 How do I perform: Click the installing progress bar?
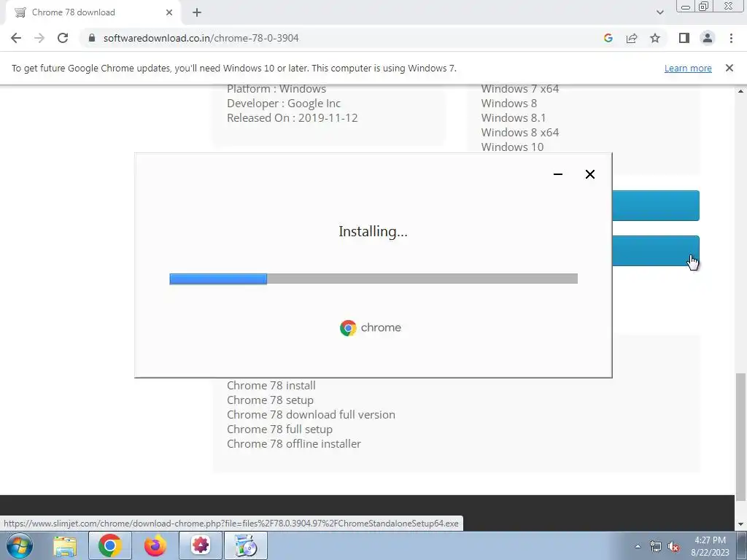[x=373, y=279]
